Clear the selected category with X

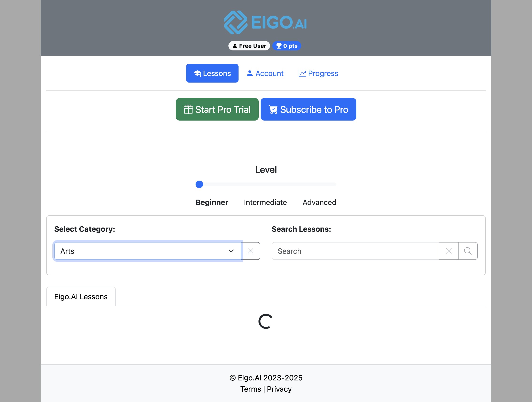point(251,251)
